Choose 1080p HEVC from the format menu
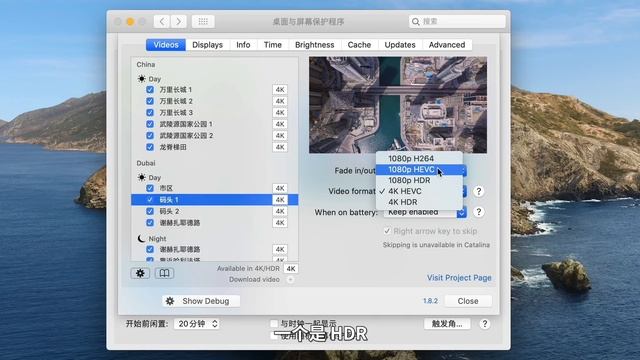This screenshot has width=640, height=360. (419, 169)
